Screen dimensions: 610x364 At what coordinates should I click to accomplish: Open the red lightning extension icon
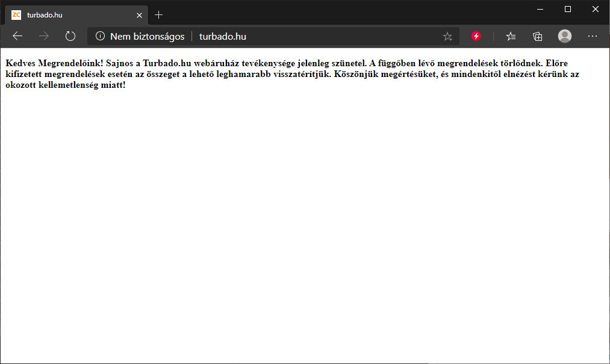point(476,36)
